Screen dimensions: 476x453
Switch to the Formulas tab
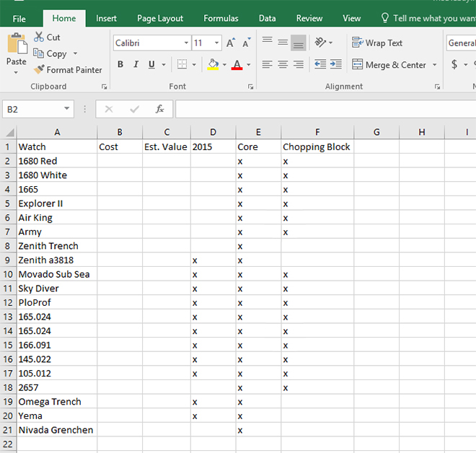pos(221,18)
